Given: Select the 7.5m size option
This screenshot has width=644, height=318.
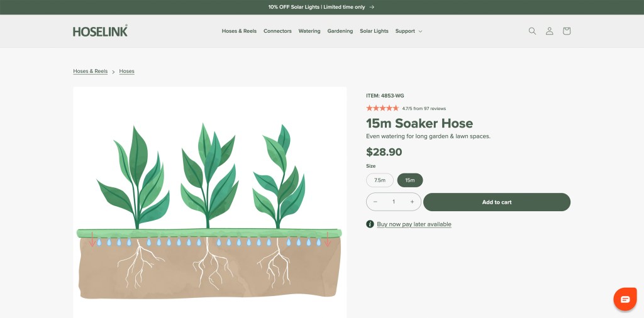Looking at the screenshot, I should click(380, 180).
